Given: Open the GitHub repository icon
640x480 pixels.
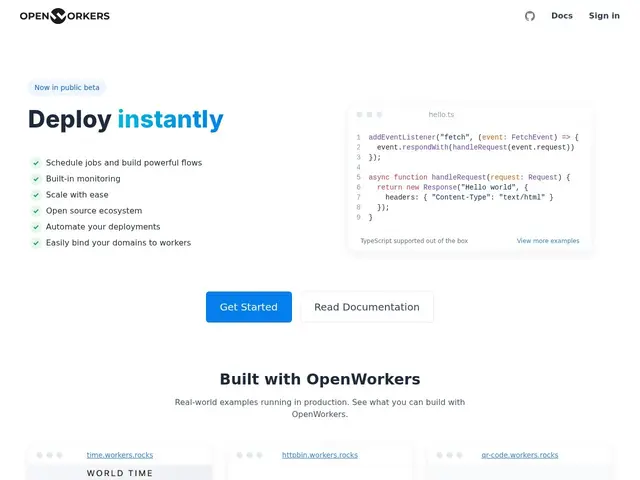Looking at the screenshot, I should click(530, 16).
